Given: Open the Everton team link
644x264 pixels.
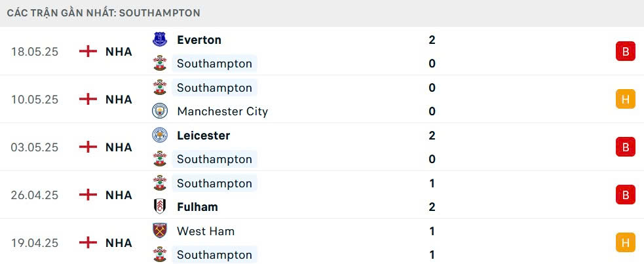Looking at the screenshot, I should point(199,40).
